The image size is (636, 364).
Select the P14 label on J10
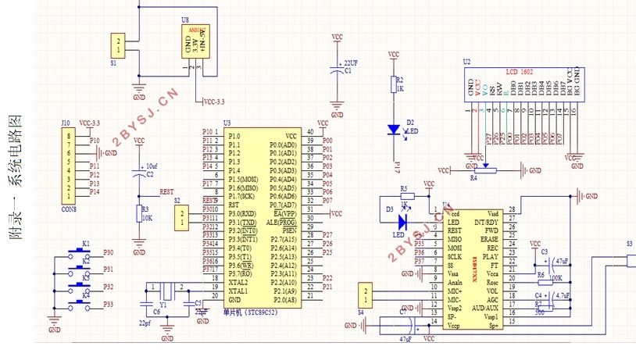point(95,191)
